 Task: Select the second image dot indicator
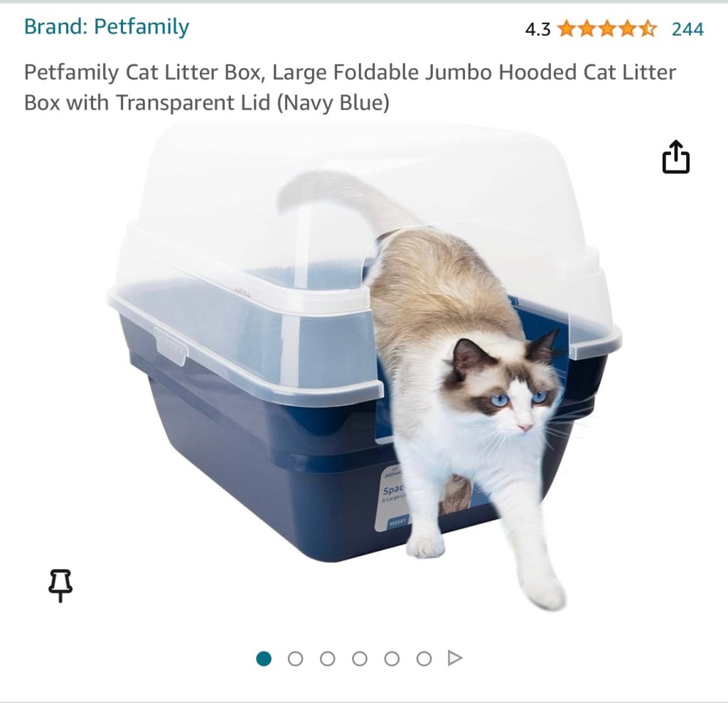tap(295, 658)
